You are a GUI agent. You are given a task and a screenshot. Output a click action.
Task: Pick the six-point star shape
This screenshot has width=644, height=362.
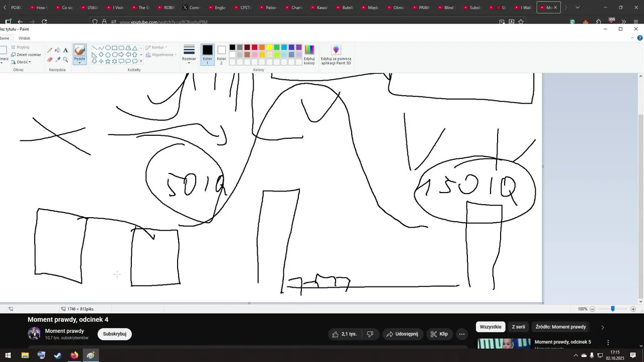click(115, 61)
